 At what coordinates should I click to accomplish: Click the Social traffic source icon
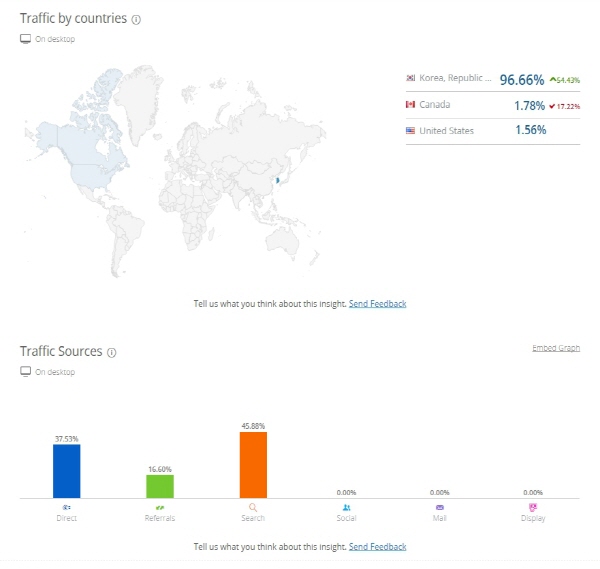(x=346, y=507)
